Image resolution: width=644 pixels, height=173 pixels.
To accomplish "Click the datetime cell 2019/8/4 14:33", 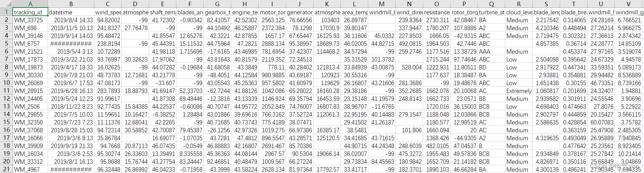I will point(71,20).
